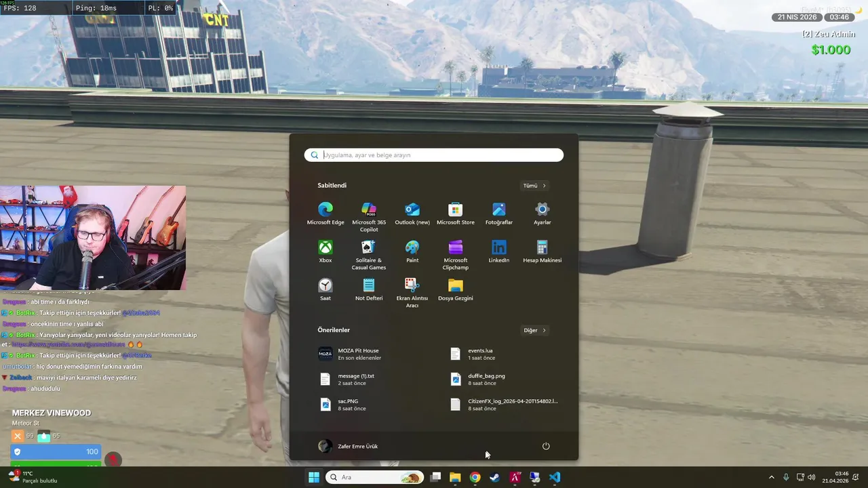Click the MERKEZ VINEWOOD location label
868x488 pixels.
pyautogui.click(x=52, y=413)
